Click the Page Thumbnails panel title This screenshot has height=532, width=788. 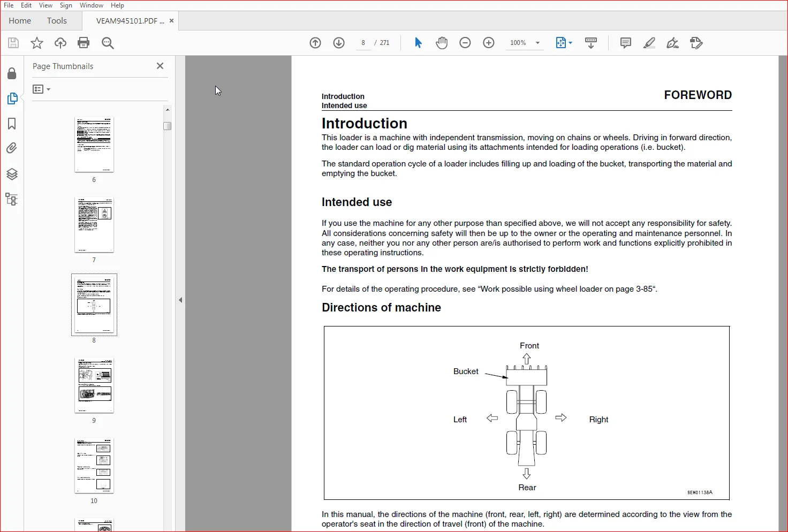[63, 66]
